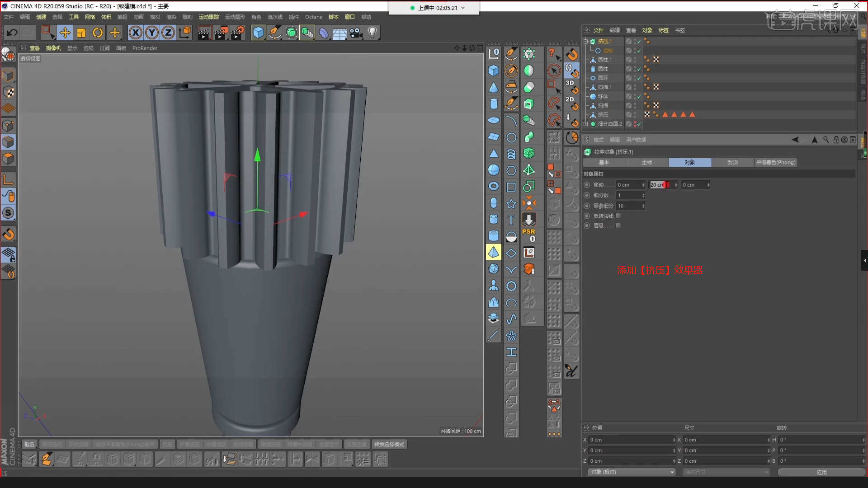Screen dimensions: 868x488
Task: Toggle X axis lock
Action: coord(135,33)
